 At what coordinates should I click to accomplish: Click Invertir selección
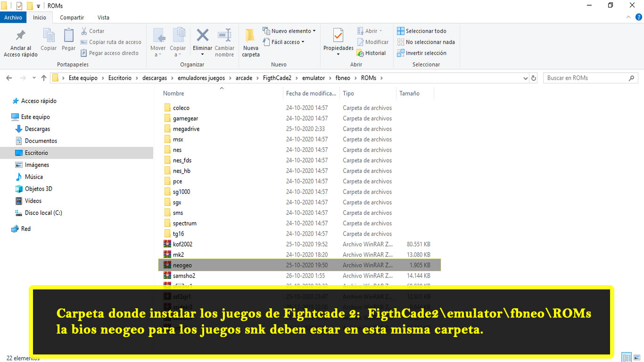pyautogui.click(x=421, y=53)
